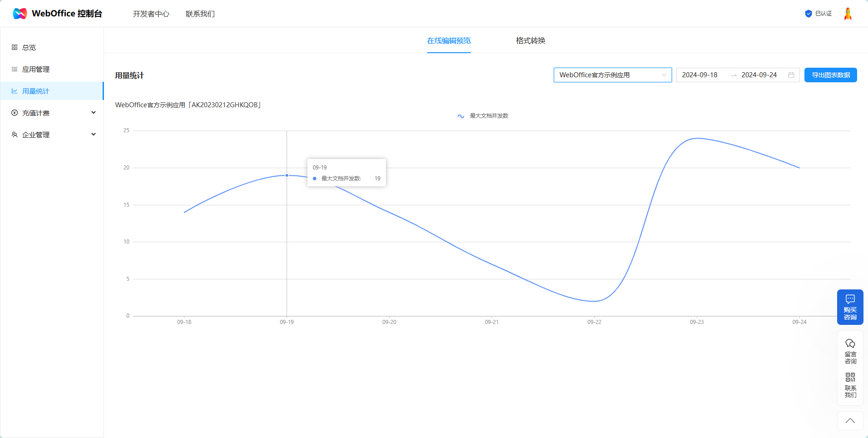Viewport: 868px width, 438px height.
Task: Open the rocket user avatar
Action: 848,14
